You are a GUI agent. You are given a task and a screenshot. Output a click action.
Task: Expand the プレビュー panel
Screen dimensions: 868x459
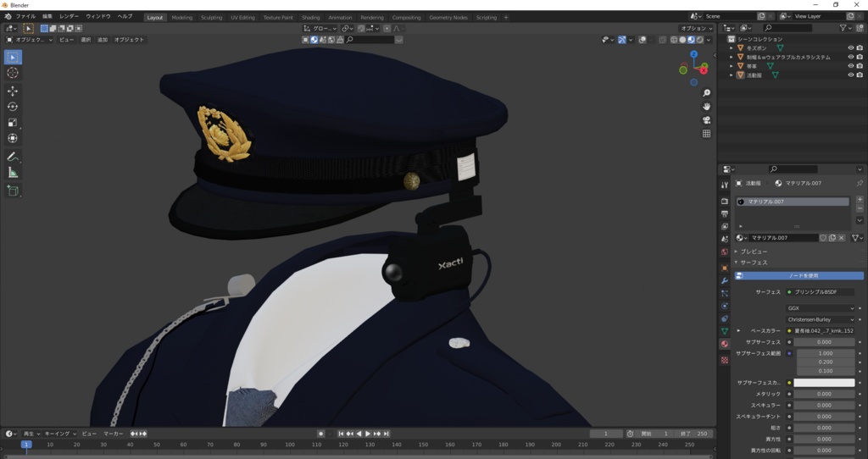point(737,252)
